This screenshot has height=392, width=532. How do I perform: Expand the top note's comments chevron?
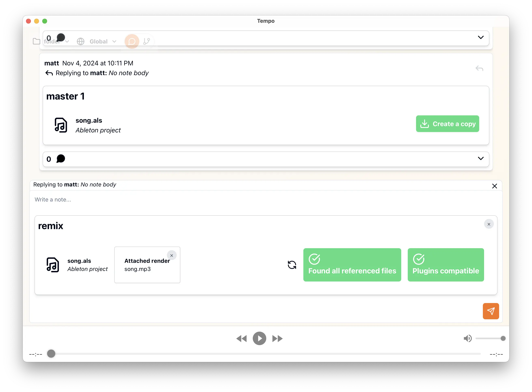click(x=481, y=38)
